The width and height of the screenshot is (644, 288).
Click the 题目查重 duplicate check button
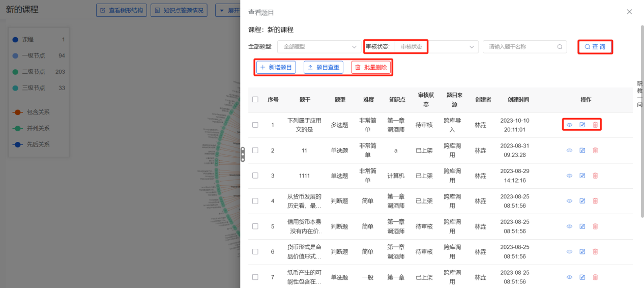324,67
